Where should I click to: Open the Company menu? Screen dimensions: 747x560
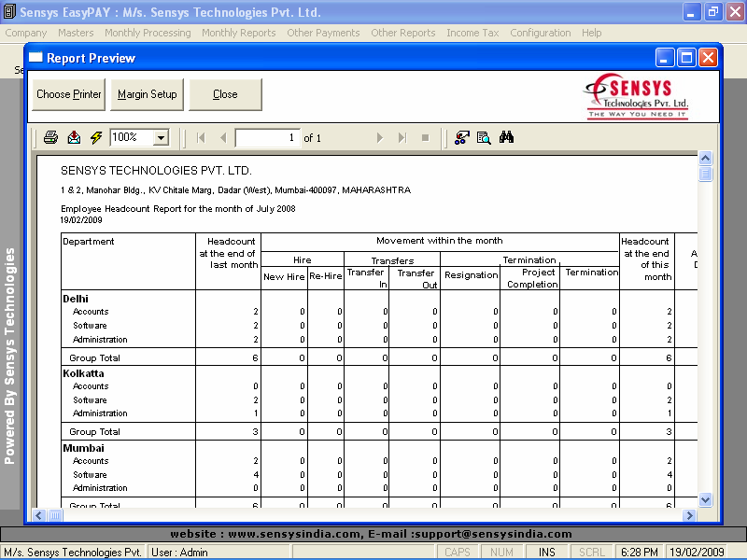point(26,33)
